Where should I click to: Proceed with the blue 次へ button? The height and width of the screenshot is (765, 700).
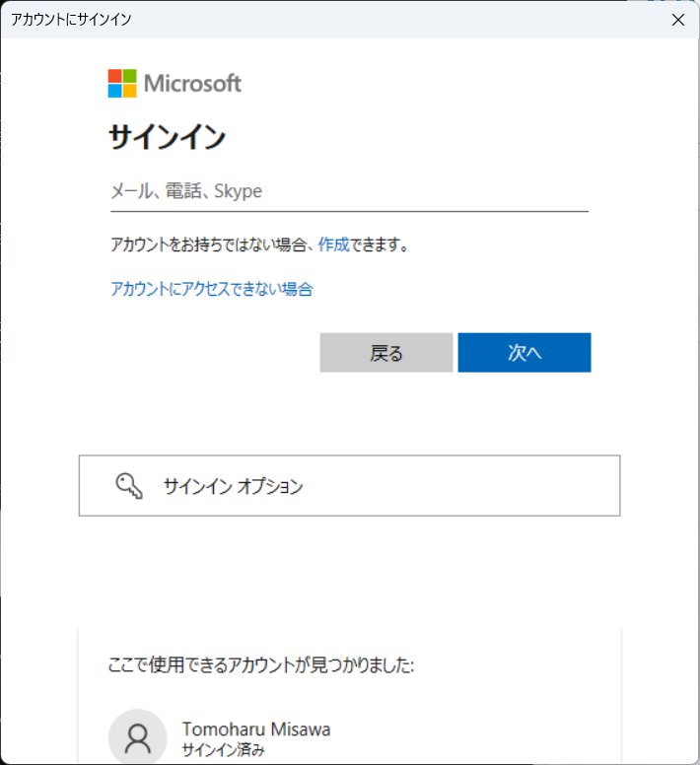pyautogui.click(x=525, y=353)
